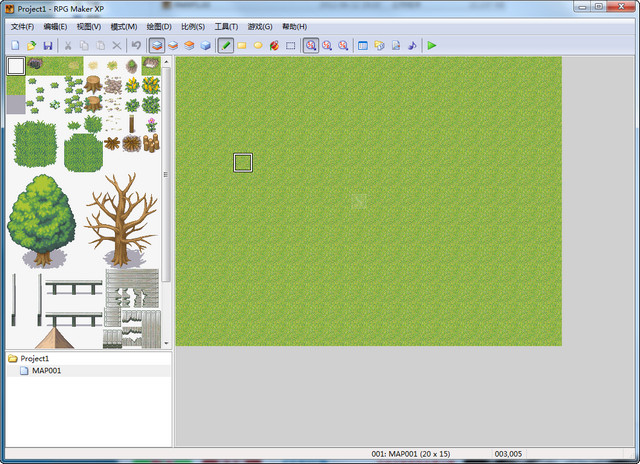Click the Save Project disk icon
Viewport: 640px width, 464px height.
click(47, 45)
